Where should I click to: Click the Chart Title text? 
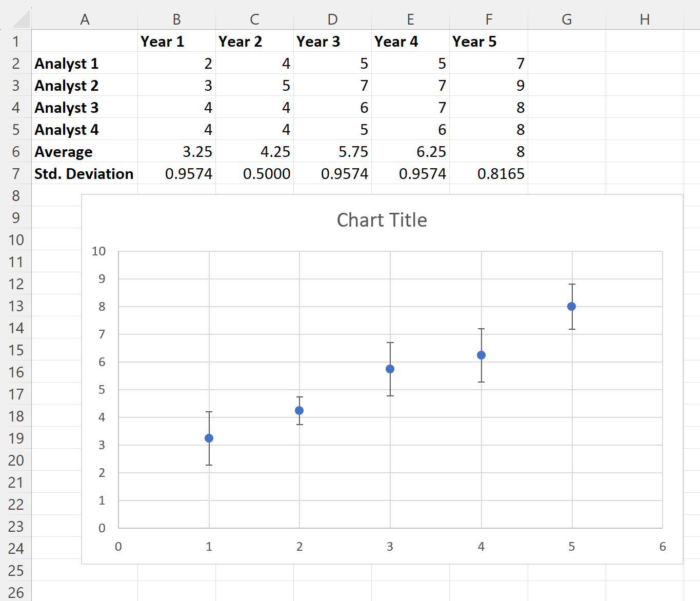coord(382,220)
